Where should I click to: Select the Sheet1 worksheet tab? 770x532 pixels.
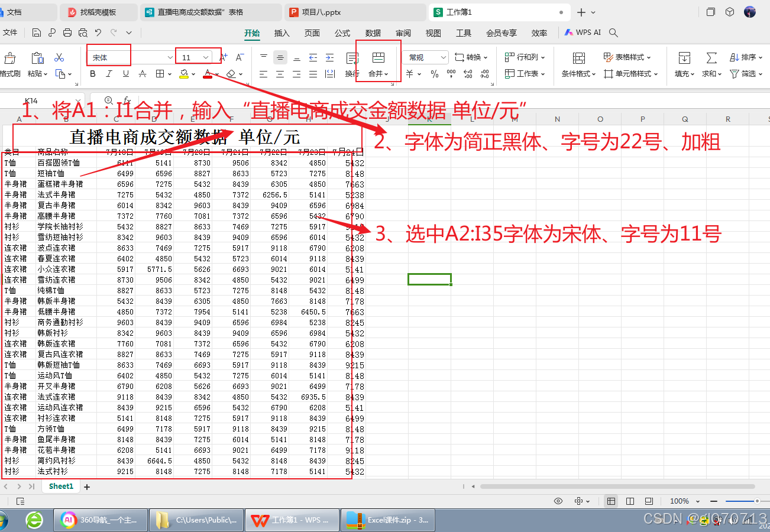point(61,486)
